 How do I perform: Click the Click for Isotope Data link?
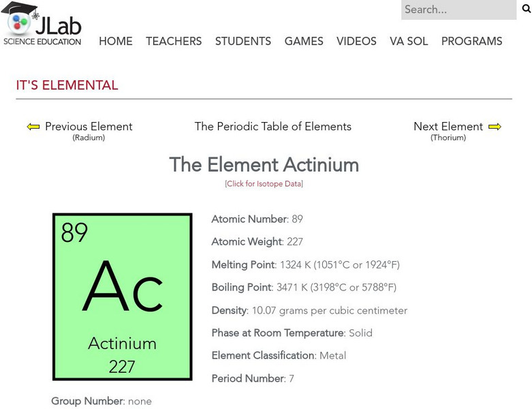[264, 184]
